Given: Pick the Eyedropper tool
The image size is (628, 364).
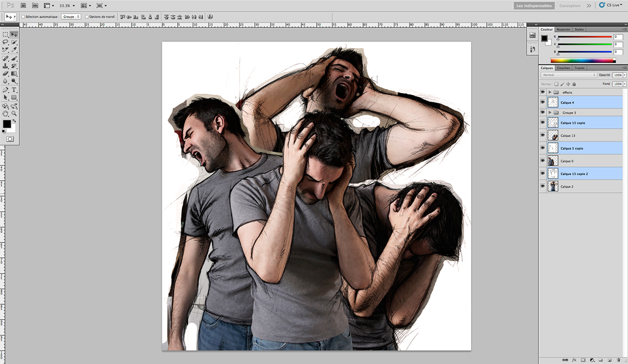Looking at the screenshot, I should pos(14,50).
